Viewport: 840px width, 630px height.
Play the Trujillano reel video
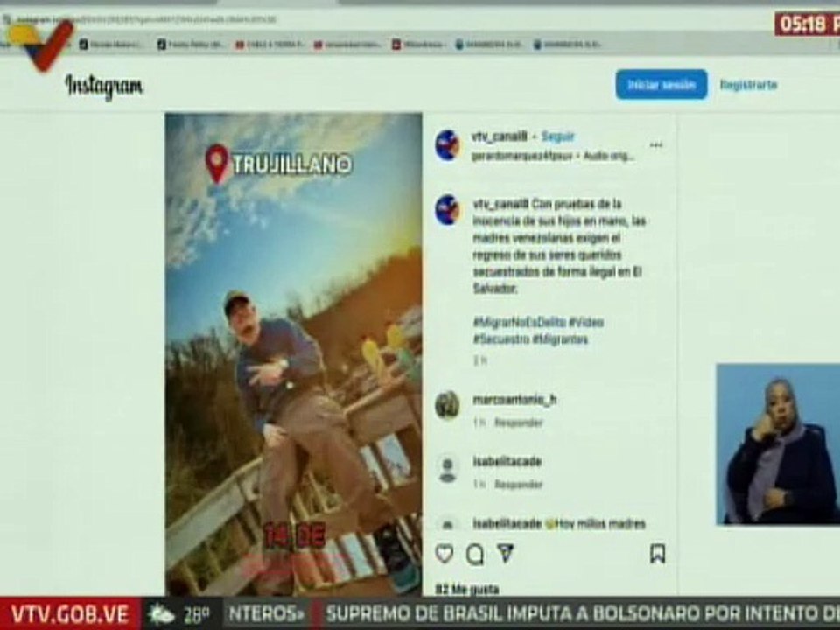click(294, 353)
